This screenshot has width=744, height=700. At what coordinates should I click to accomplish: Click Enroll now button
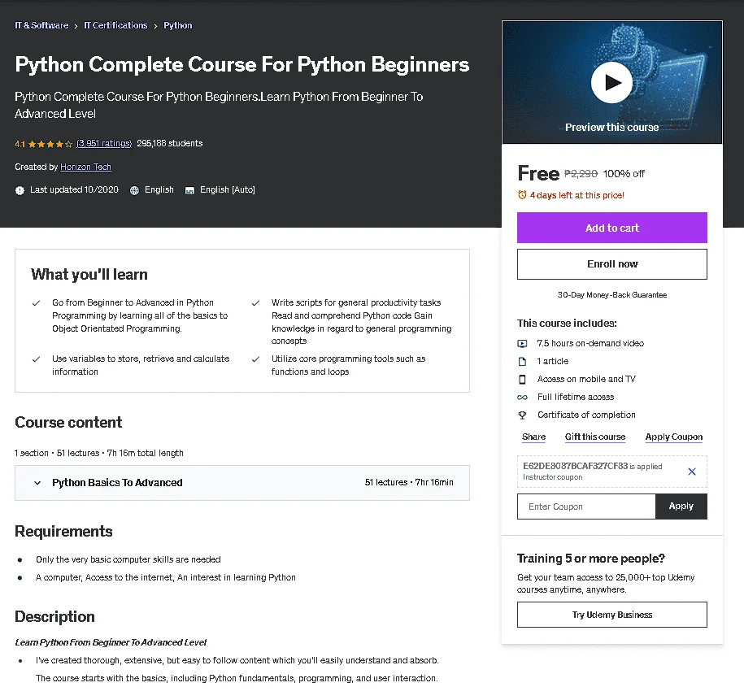pyautogui.click(x=611, y=264)
